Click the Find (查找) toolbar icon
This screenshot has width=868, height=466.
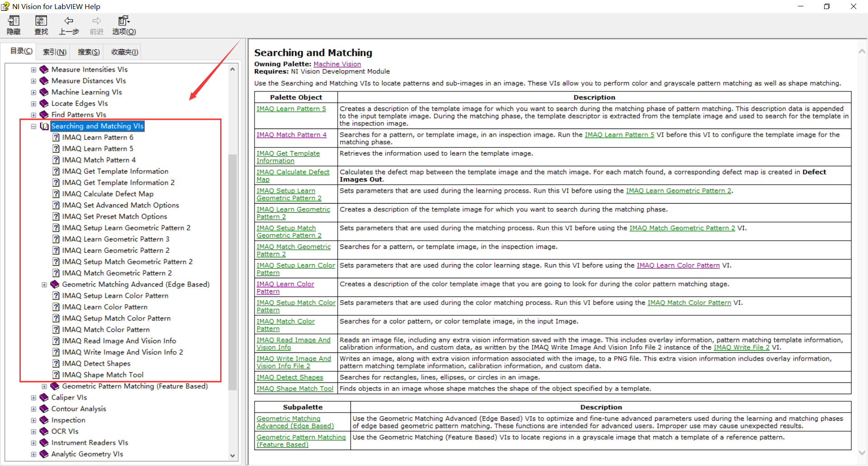[x=41, y=21]
